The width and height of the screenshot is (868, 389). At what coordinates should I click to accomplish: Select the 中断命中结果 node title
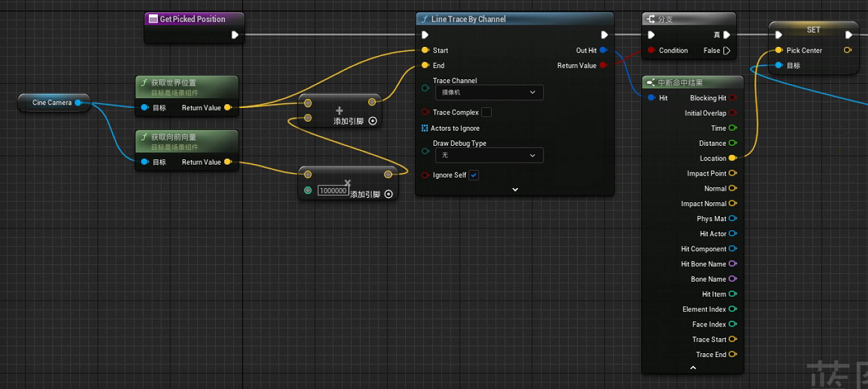coord(680,83)
